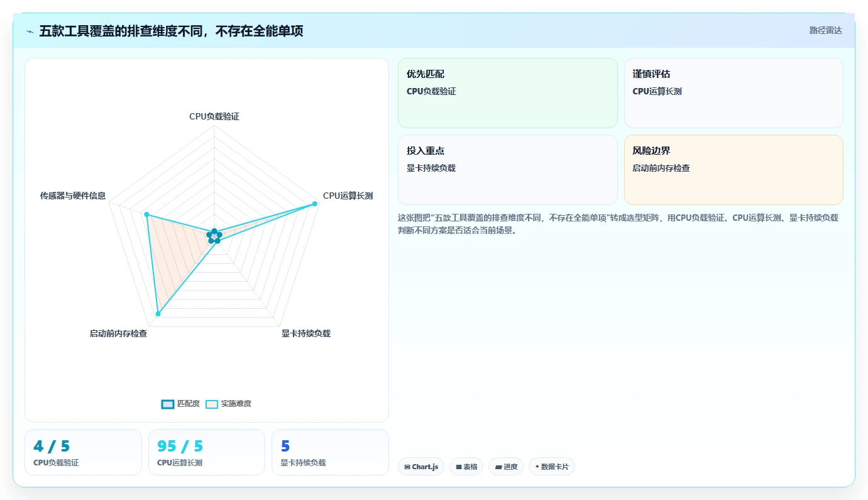This screenshot has height=500, width=868.
Task: Click the CPU负载验证 radar axis label
Action: 214,116
